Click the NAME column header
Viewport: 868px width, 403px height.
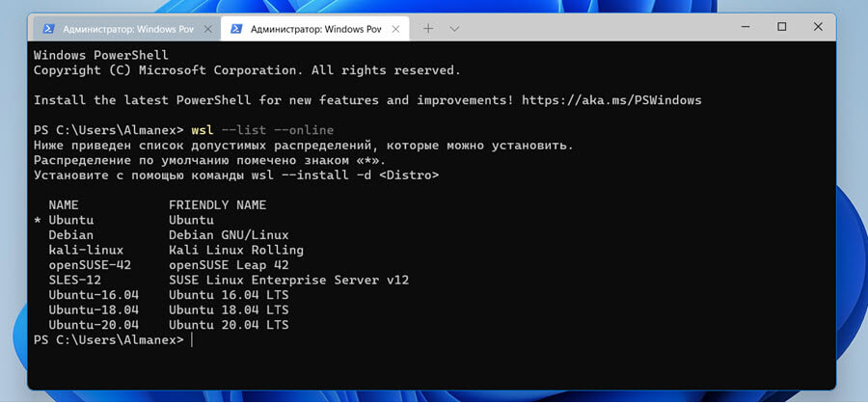point(64,205)
